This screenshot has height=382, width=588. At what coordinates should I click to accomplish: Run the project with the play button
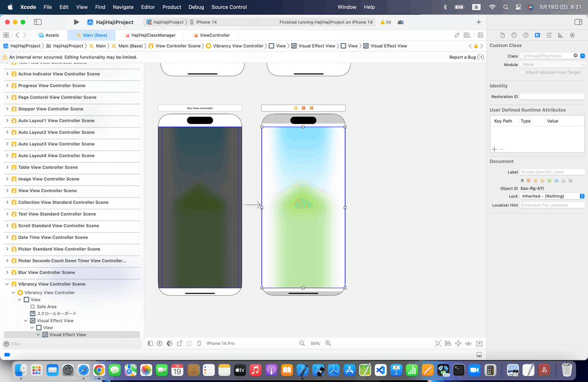(x=76, y=22)
